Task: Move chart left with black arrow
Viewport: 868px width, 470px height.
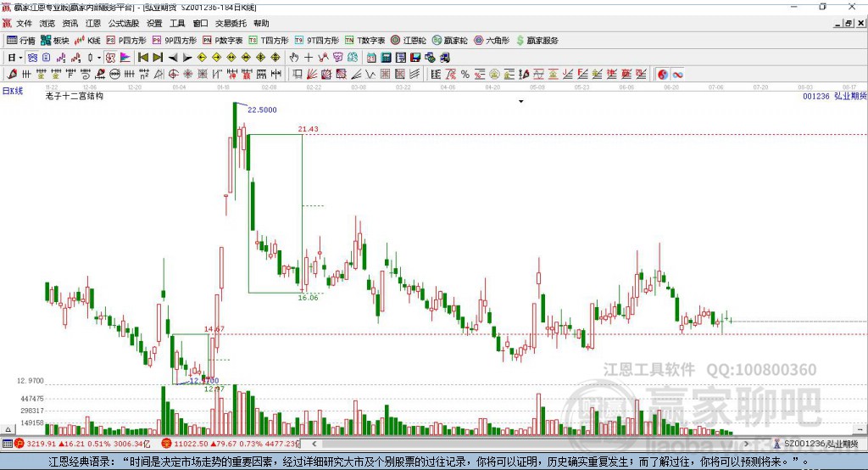Action: (x=173, y=58)
